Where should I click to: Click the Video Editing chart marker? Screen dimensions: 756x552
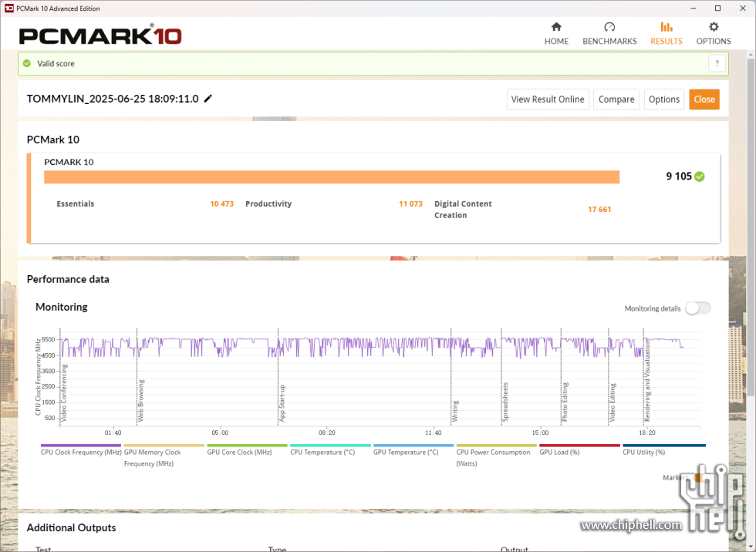(613, 402)
